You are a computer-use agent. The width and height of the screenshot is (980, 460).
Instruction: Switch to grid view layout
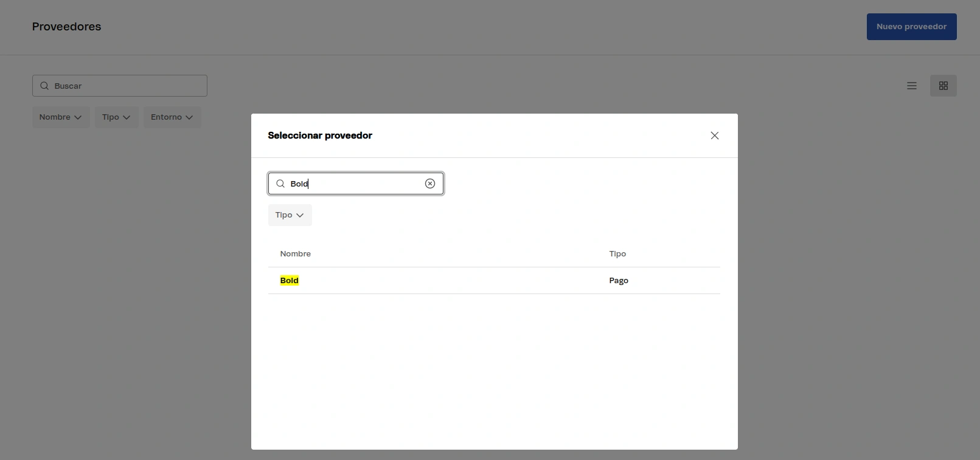point(943,86)
